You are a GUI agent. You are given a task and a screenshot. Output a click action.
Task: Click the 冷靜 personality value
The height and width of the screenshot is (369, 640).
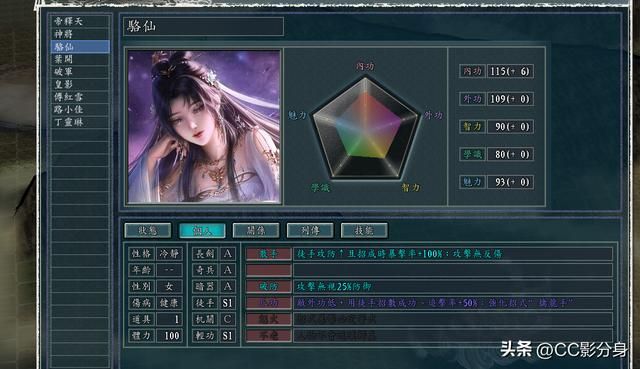point(169,254)
